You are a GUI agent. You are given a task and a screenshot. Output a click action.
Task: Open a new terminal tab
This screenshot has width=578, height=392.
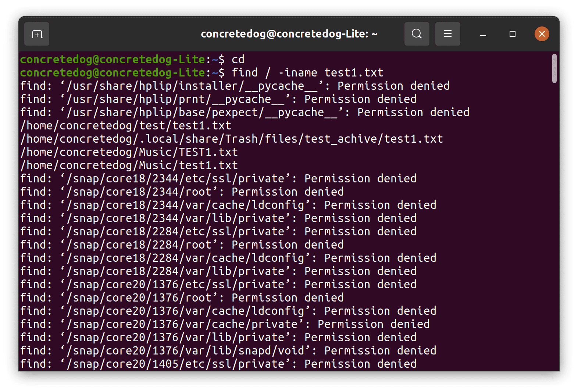click(37, 34)
